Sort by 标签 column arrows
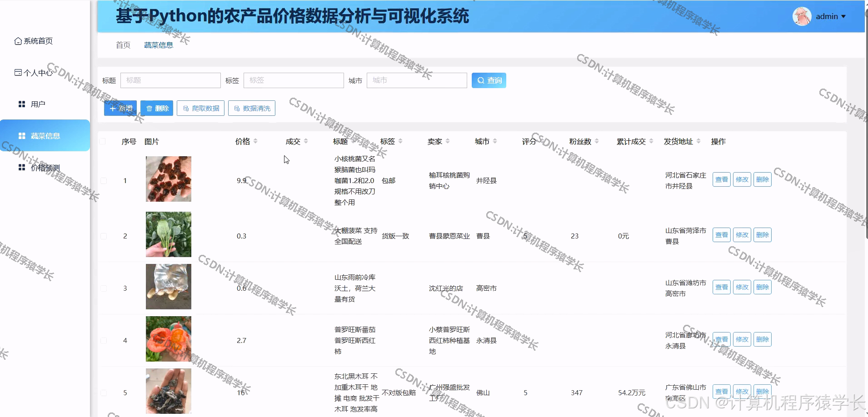Viewport: 868px width, 417px height. click(400, 141)
